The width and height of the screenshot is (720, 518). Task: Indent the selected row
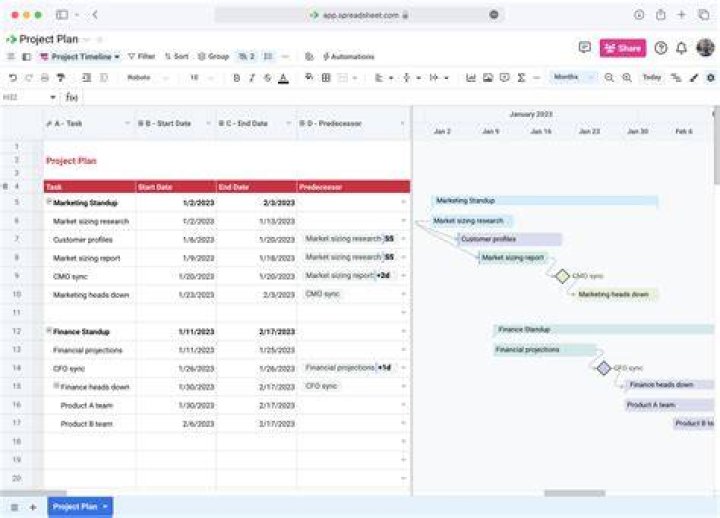pyautogui.click(x=86, y=78)
